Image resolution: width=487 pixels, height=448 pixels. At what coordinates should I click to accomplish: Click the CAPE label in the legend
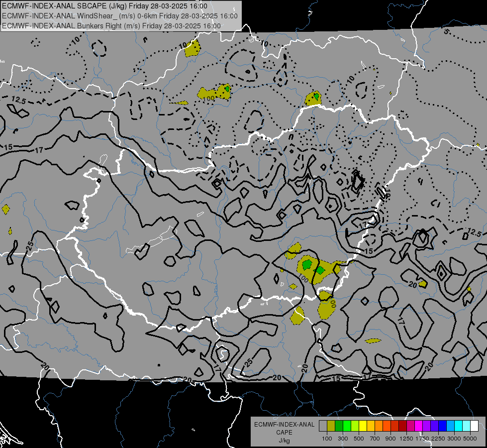click(x=284, y=433)
